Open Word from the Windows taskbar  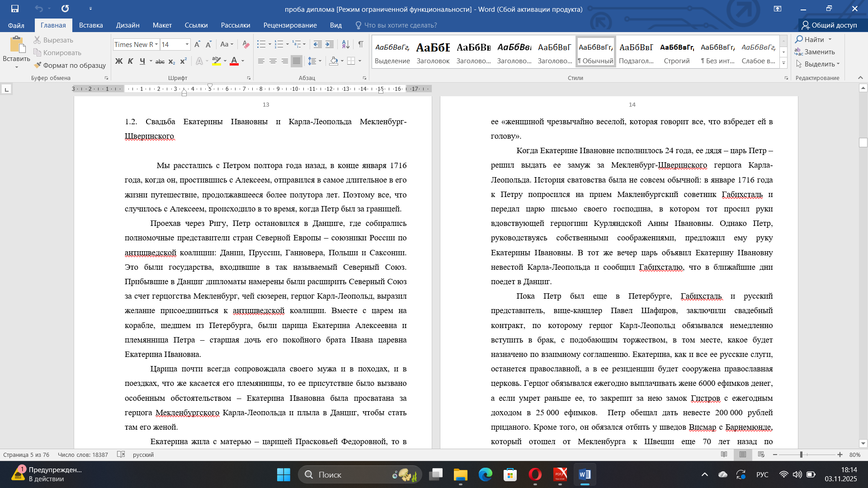click(x=585, y=474)
